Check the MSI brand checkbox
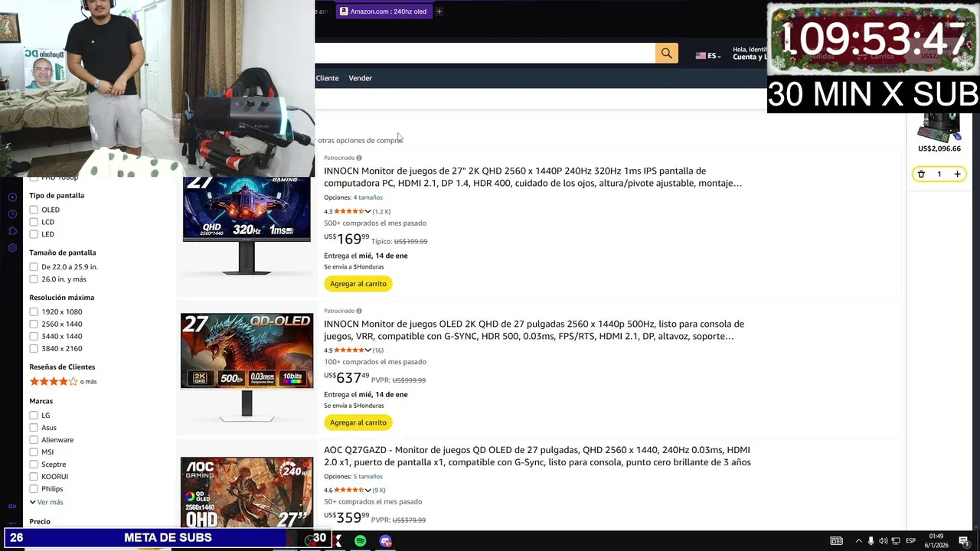The image size is (980, 551). tap(34, 452)
